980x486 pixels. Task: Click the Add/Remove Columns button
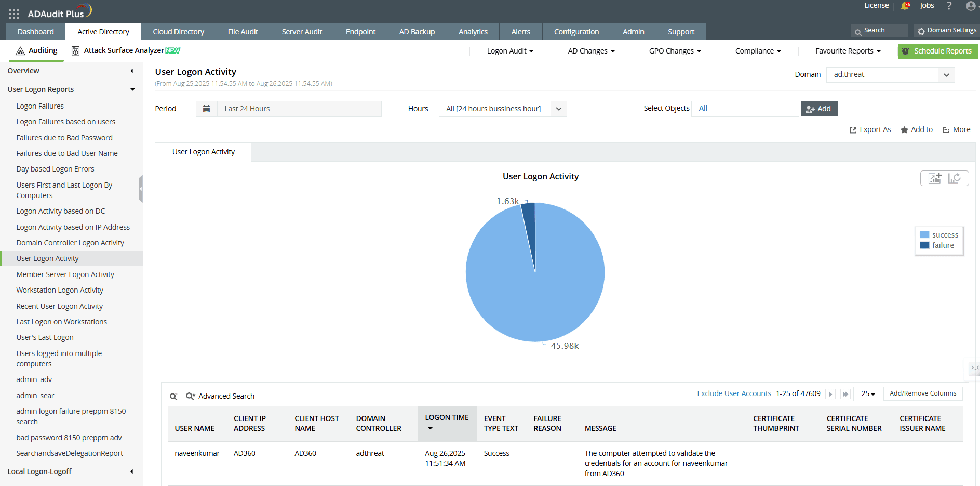[923, 393]
